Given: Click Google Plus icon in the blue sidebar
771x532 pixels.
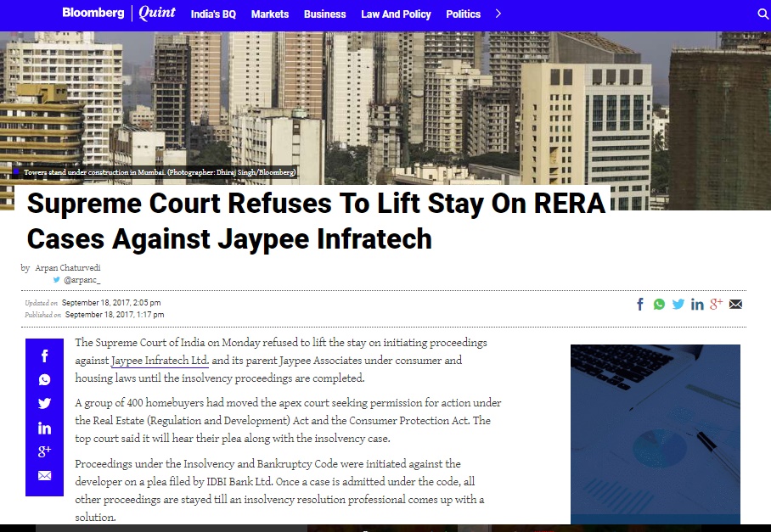Looking at the screenshot, I should [44, 451].
